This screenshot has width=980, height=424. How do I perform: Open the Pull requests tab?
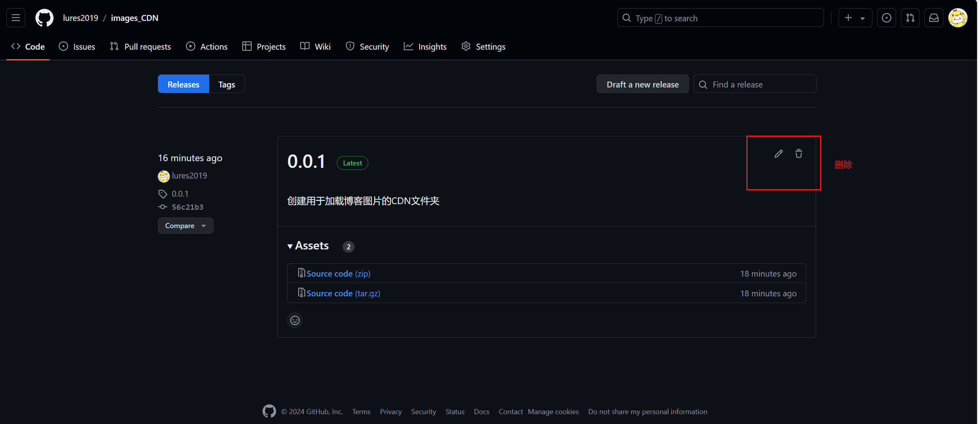point(141,46)
